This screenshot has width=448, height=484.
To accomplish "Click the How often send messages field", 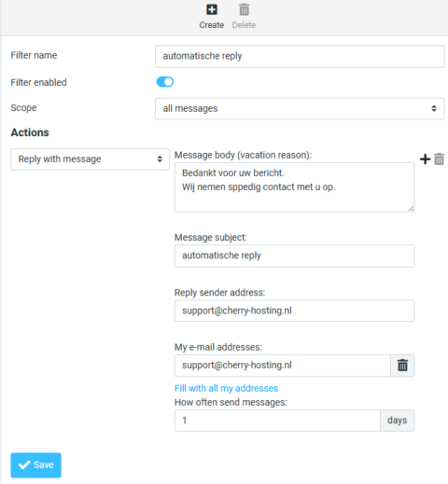I will pos(277,421).
